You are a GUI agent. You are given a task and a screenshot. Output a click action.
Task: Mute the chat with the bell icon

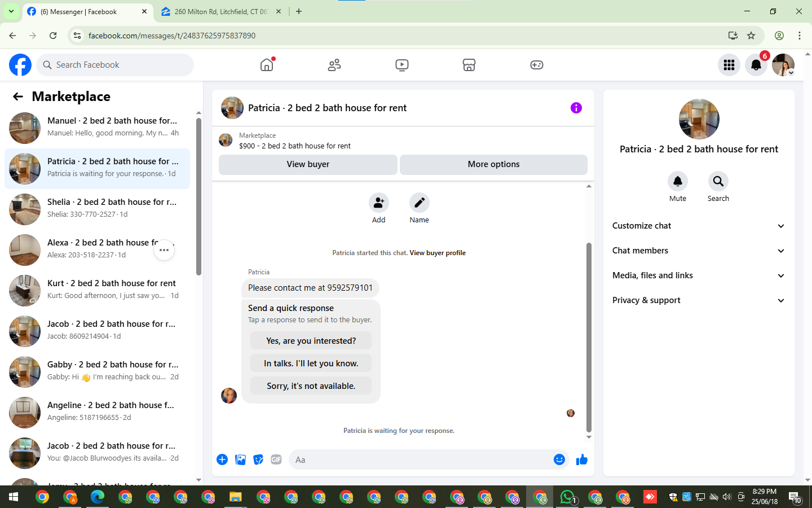coord(678,181)
